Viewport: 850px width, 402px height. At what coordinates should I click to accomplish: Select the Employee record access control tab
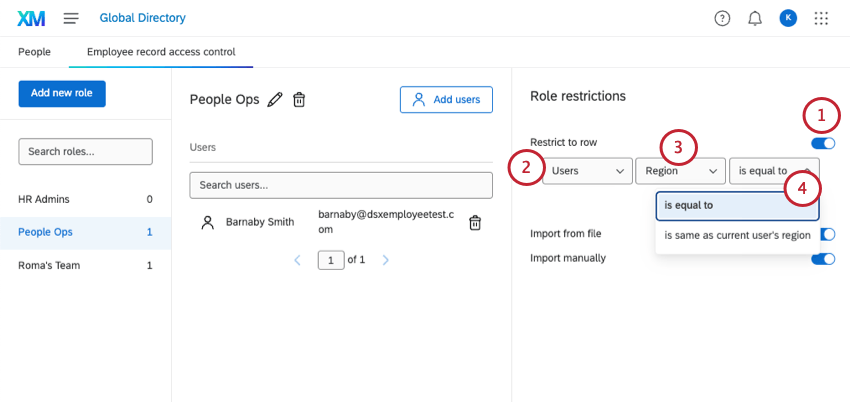click(161, 51)
